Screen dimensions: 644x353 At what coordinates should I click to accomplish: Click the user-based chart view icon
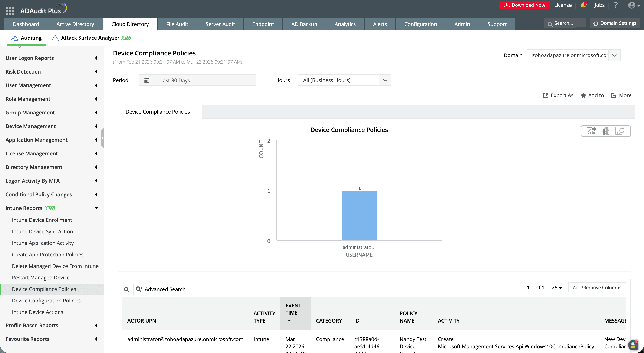coord(605,131)
